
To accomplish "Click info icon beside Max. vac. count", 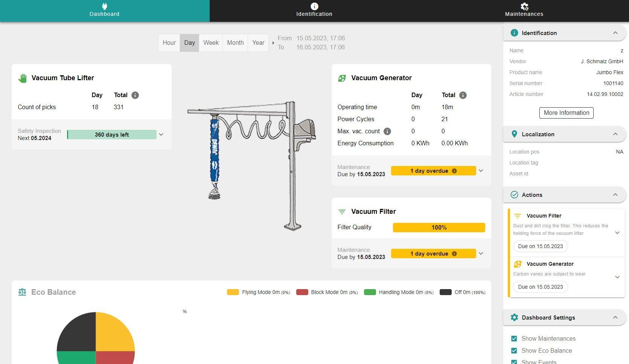I will tap(387, 131).
